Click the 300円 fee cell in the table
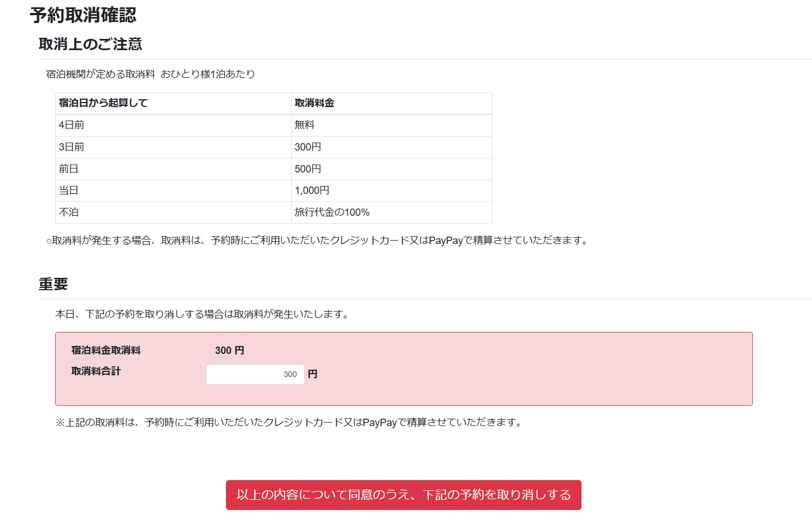812x519 pixels. [392, 147]
